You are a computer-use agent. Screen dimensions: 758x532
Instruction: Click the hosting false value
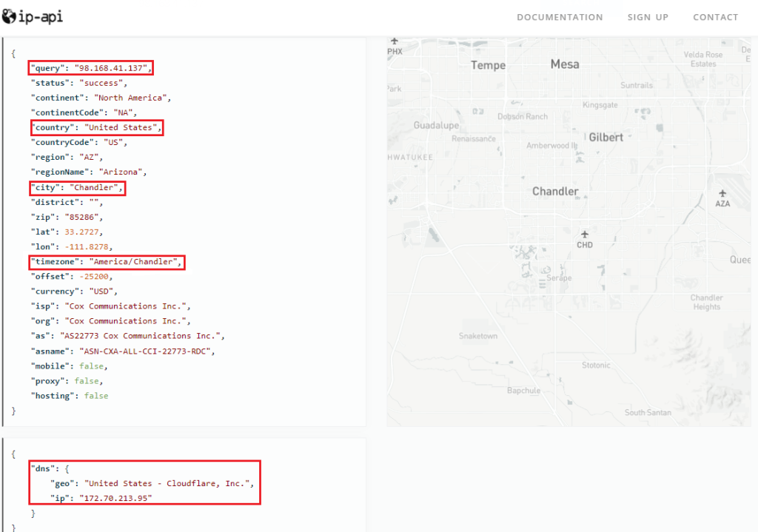(96, 396)
